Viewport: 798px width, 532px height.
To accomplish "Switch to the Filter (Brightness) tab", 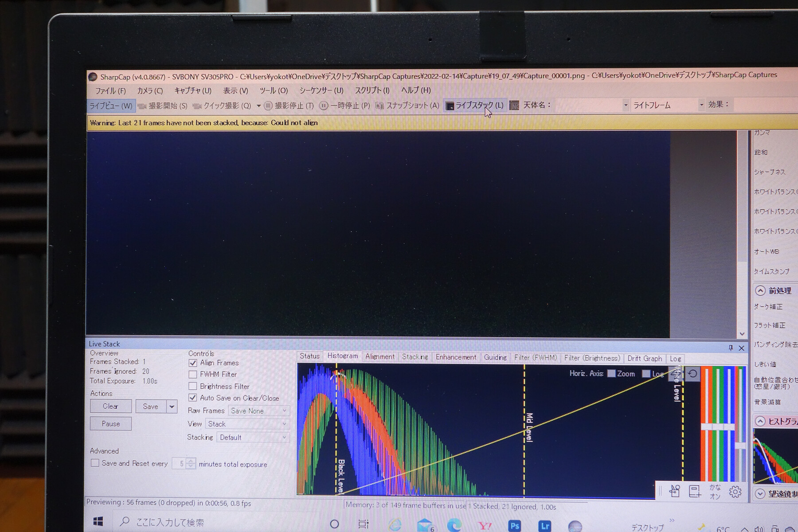I will coord(592,358).
